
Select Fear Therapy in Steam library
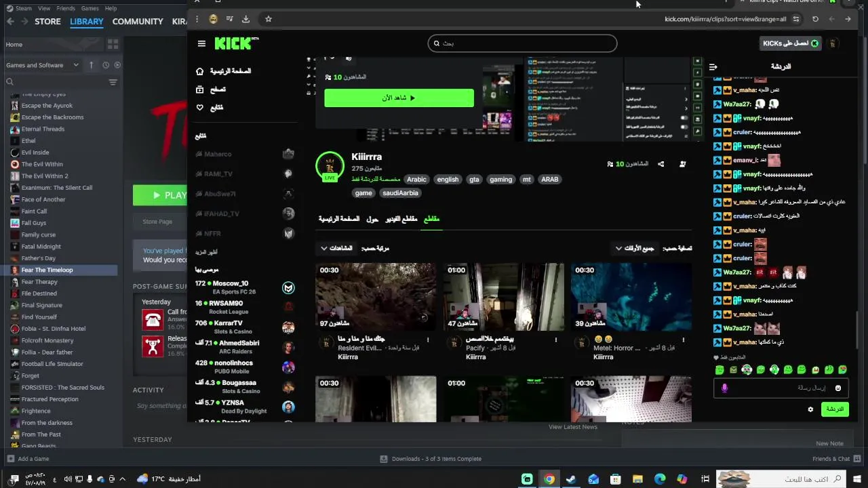pyautogui.click(x=39, y=282)
